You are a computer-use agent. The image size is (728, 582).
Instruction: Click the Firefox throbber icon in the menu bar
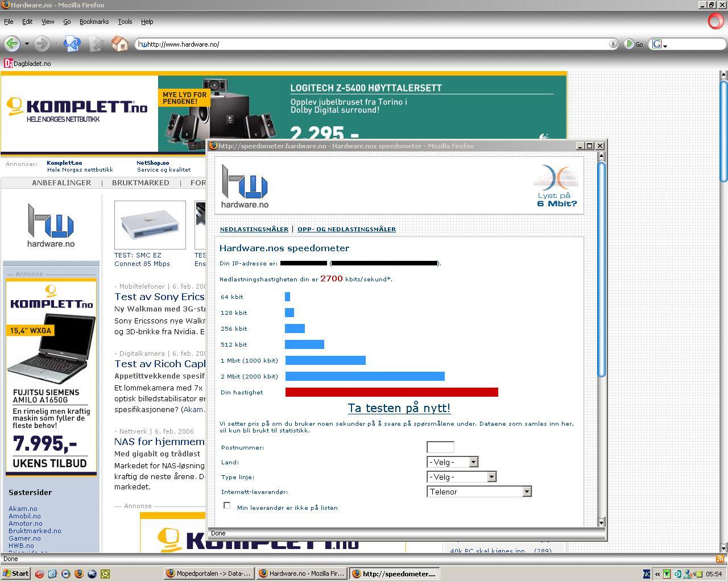coord(715,21)
